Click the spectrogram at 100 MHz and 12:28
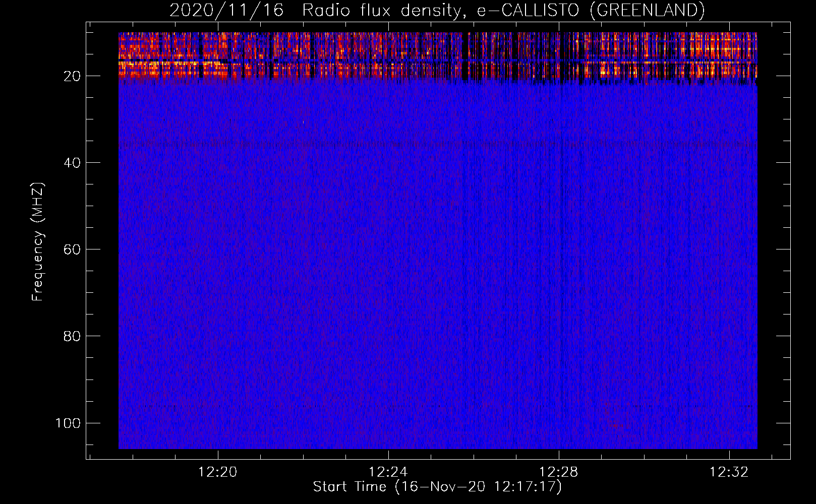Viewport: 816px width, 504px height. [559, 422]
